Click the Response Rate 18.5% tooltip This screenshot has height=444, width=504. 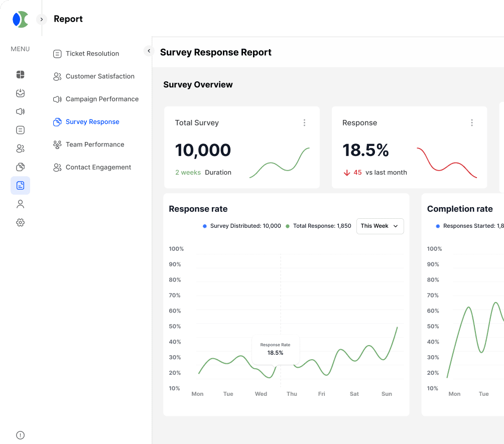[276, 349]
